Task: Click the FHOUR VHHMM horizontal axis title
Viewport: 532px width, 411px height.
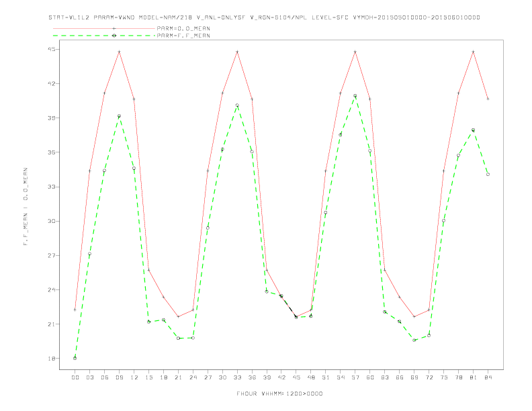Action: tap(279, 394)
